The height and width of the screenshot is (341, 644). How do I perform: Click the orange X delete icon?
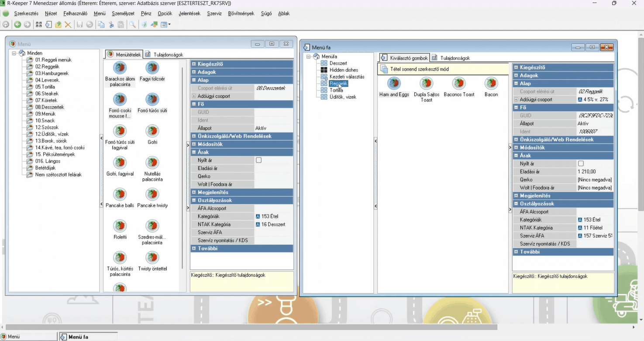[x=68, y=24]
